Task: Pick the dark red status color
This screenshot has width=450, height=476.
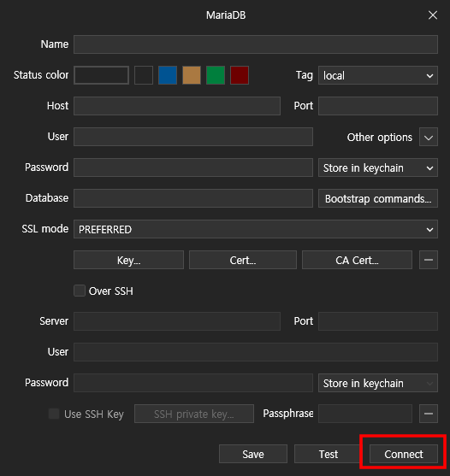Action: click(x=240, y=75)
